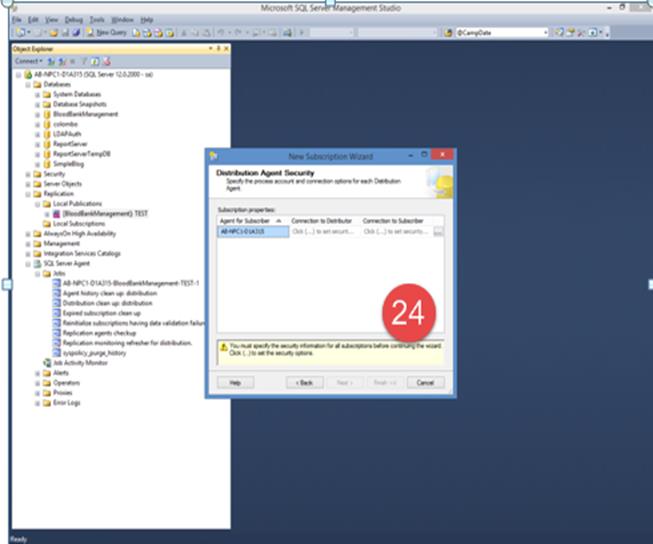Select the Local Subscriptions tree item
653x544 pixels.
coord(79,224)
